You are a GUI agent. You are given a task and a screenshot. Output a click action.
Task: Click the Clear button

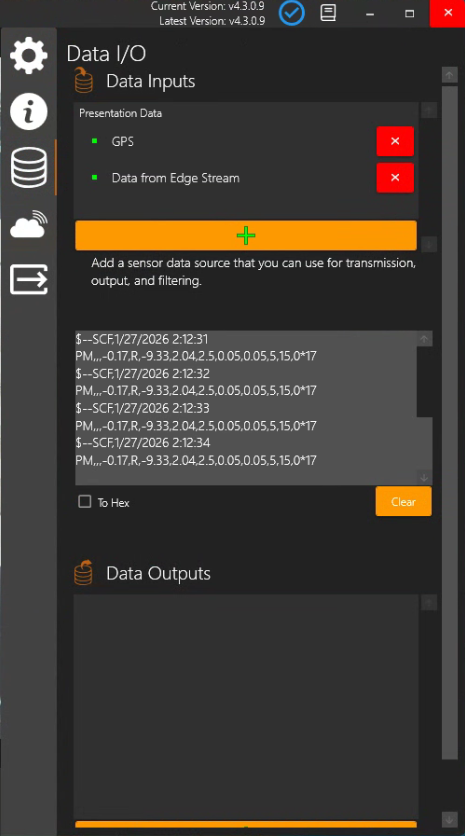click(x=404, y=501)
